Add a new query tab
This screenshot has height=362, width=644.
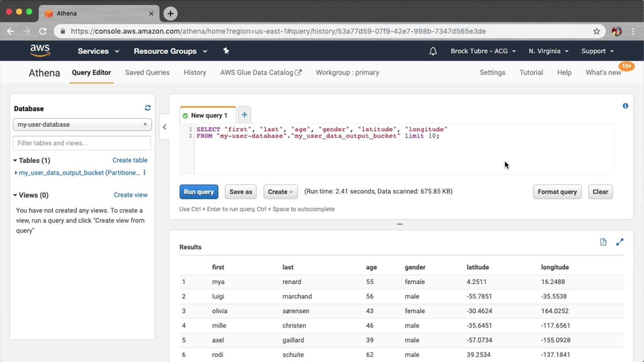coord(245,115)
